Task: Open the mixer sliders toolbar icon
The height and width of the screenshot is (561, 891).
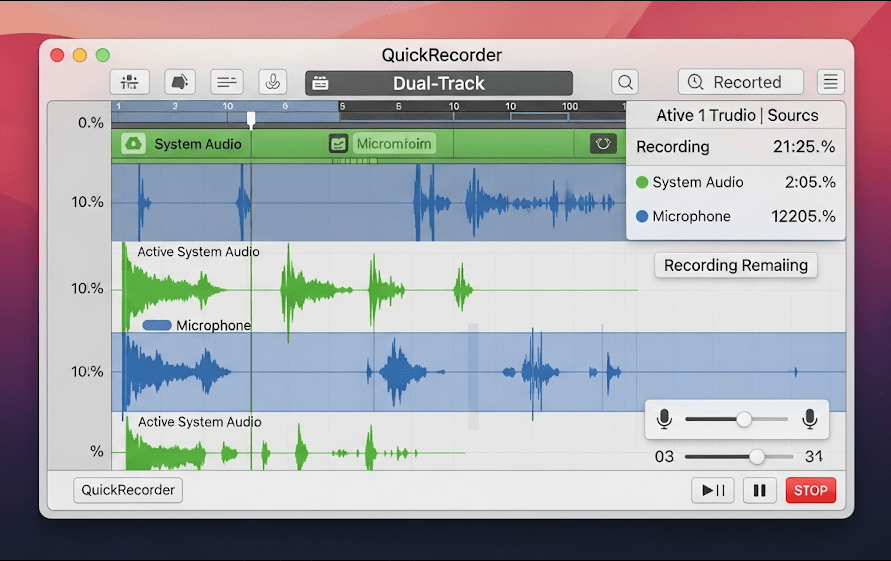Action: (130, 83)
